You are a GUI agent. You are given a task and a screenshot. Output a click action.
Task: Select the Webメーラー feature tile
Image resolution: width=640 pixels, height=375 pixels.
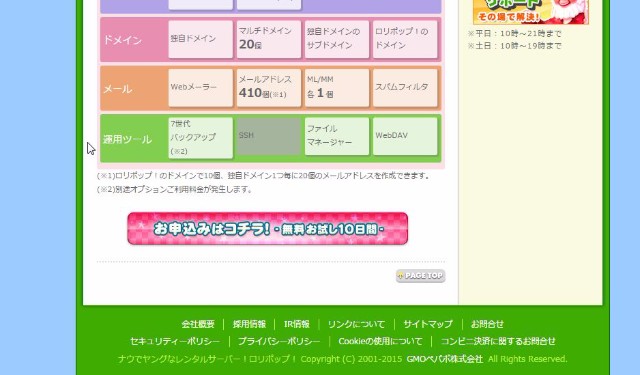pyautogui.click(x=200, y=88)
